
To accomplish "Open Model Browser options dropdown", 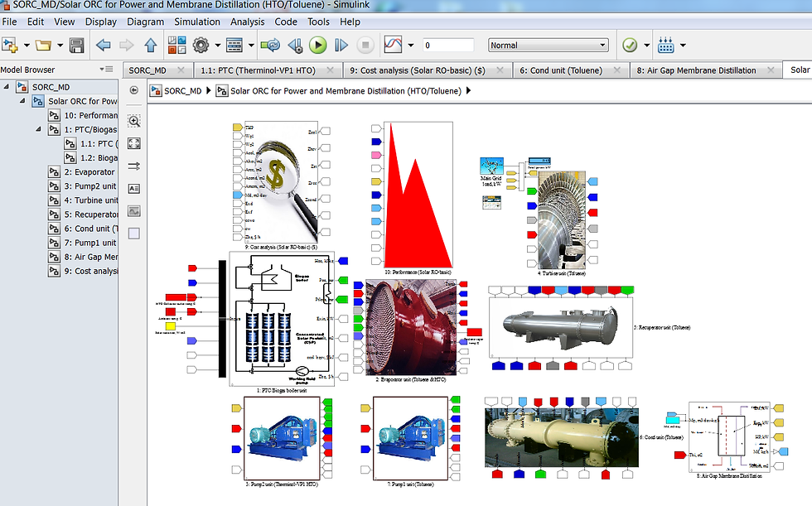I will [106, 70].
